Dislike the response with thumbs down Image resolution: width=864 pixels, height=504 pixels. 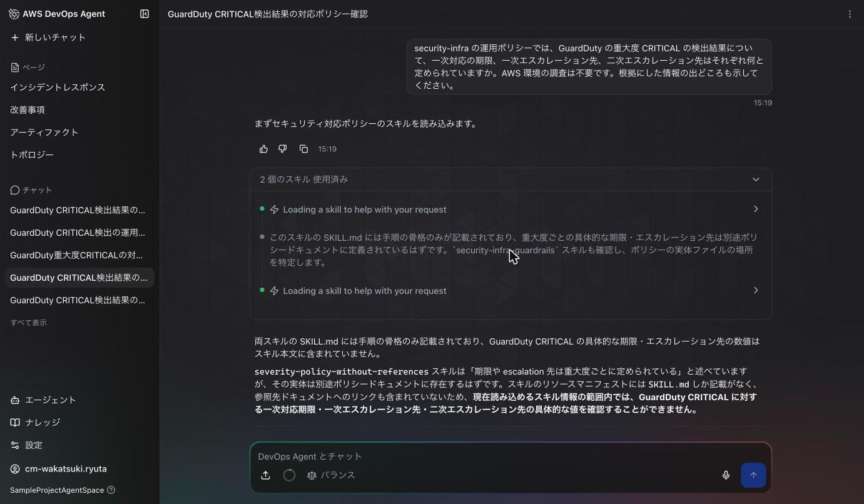tap(283, 149)
